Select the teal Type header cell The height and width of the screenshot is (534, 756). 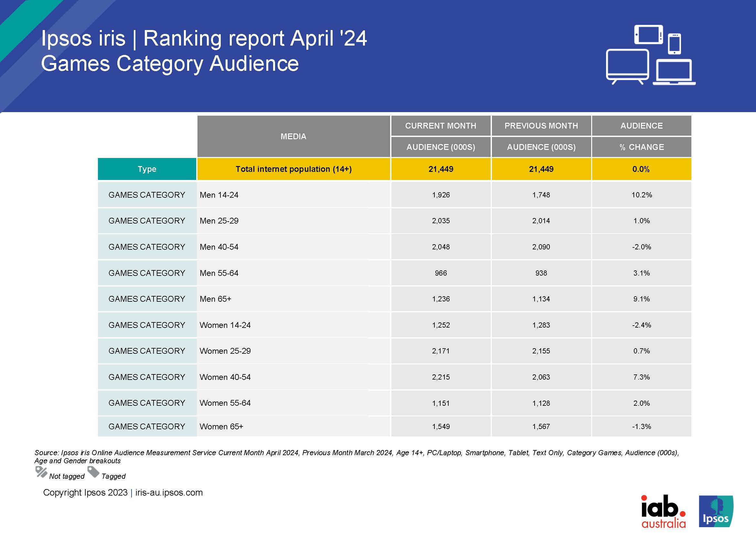pyautogui.click(x=147, y=169)
